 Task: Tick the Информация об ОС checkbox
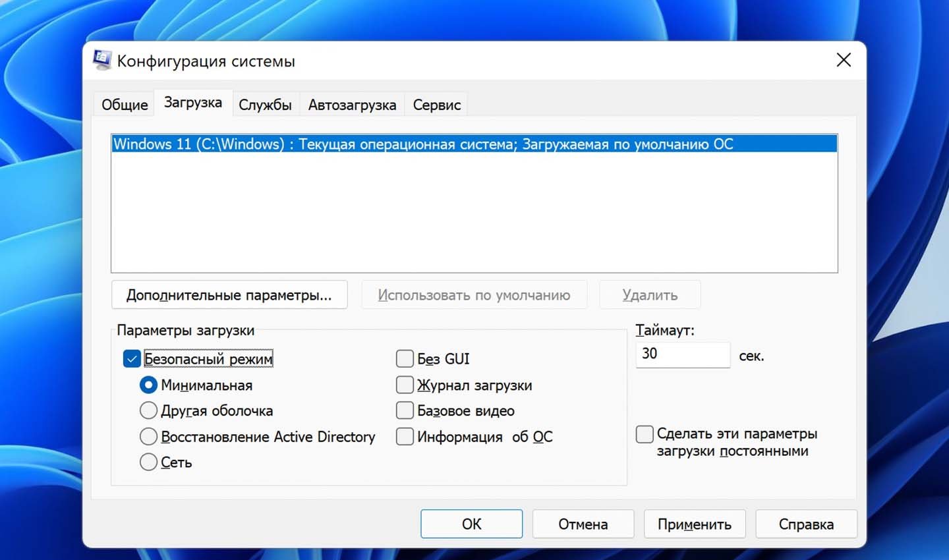click(x=405, y=436)
